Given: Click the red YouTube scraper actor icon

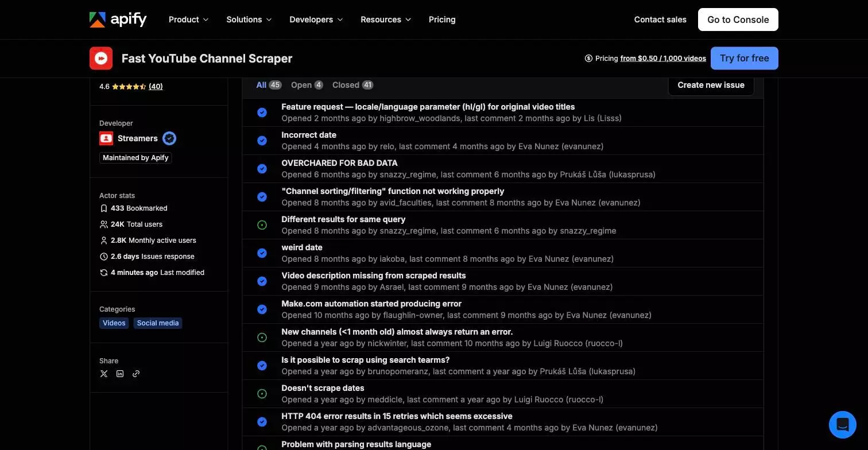Looking at the screenshot, I should (101, 59).
